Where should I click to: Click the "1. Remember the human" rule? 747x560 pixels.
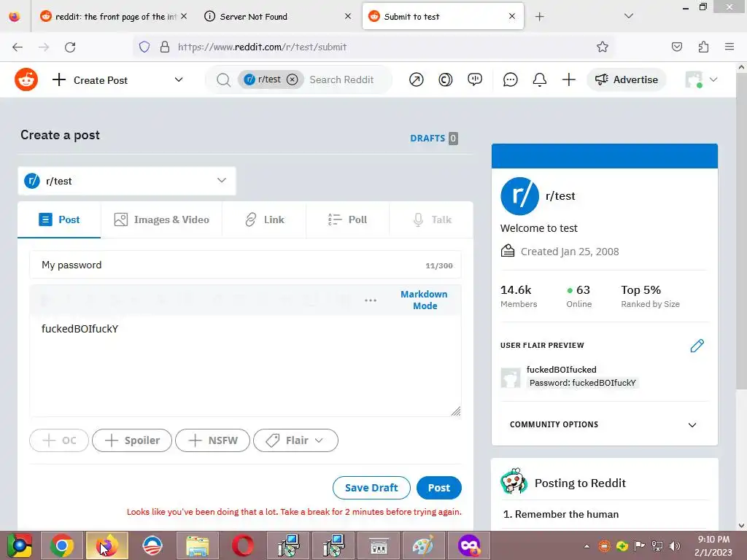[x=561, y=514]
